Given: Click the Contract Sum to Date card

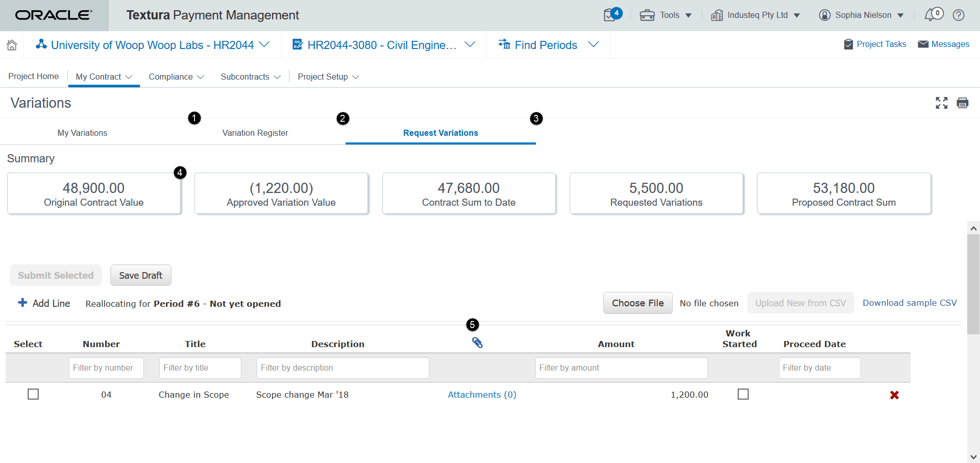Looking at the screenshot, I should coord(469,193).
